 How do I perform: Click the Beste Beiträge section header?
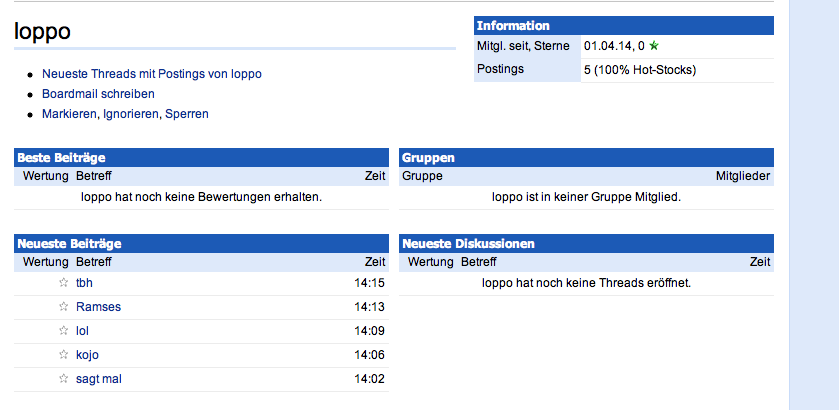tap(61, 157)
